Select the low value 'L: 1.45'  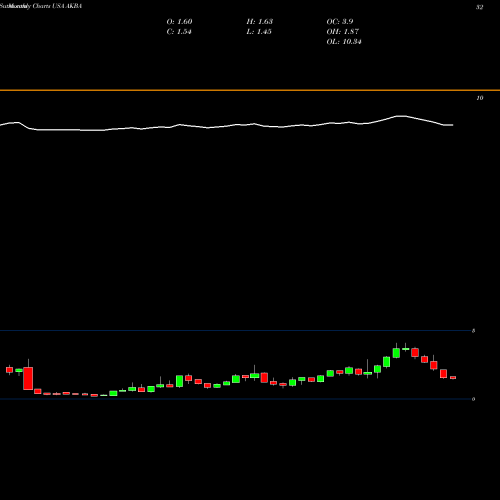[x=259, y=32]
